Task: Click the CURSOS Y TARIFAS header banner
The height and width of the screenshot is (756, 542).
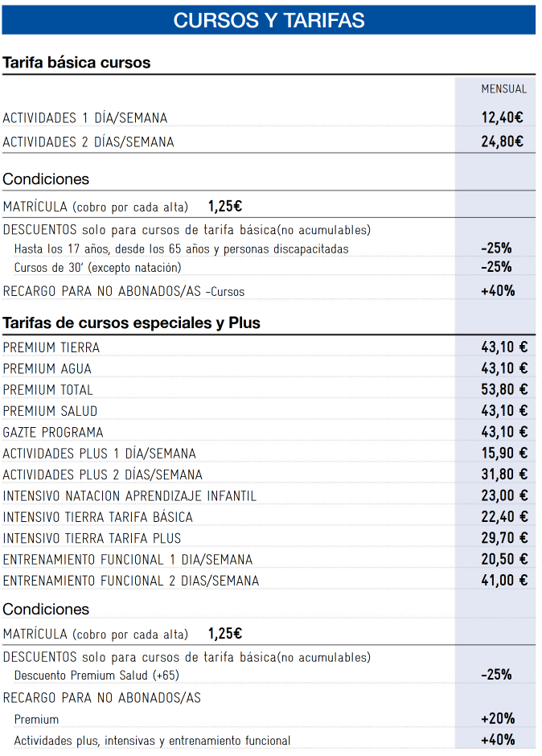Action: (269, 20)
